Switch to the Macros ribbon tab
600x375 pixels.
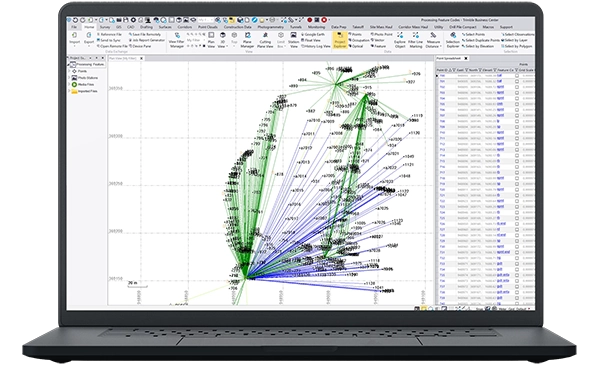488,27
